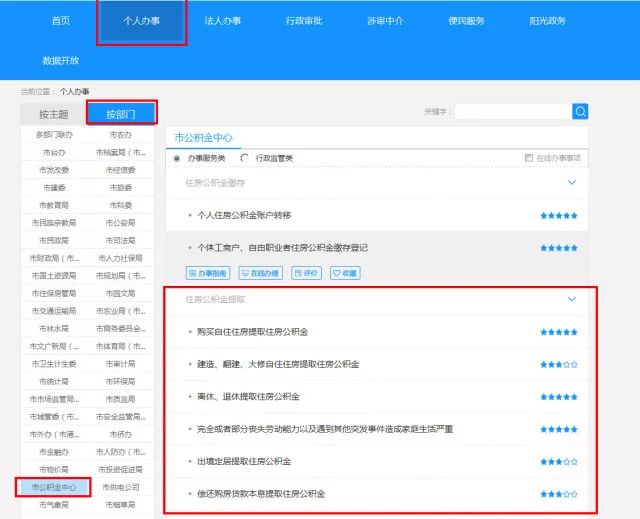The width and height of the screenshot is (640, 519).
Task: Collapse the 住房公积金提取 section chevron
Action: (x=572, y=299)
